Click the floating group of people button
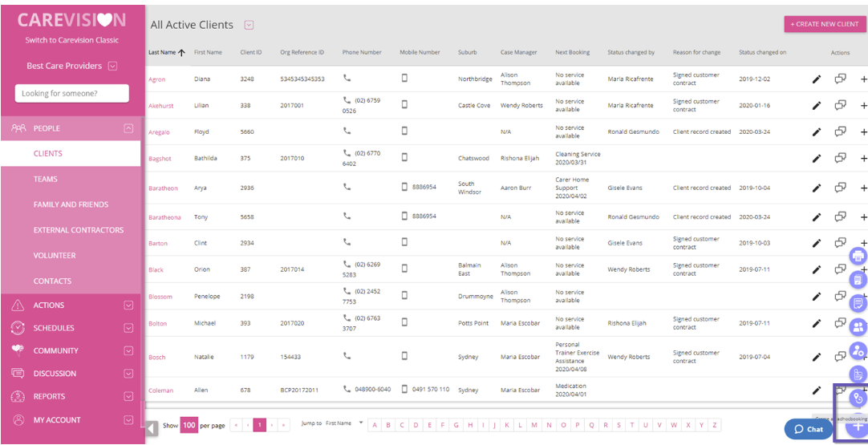 point(858,326)
